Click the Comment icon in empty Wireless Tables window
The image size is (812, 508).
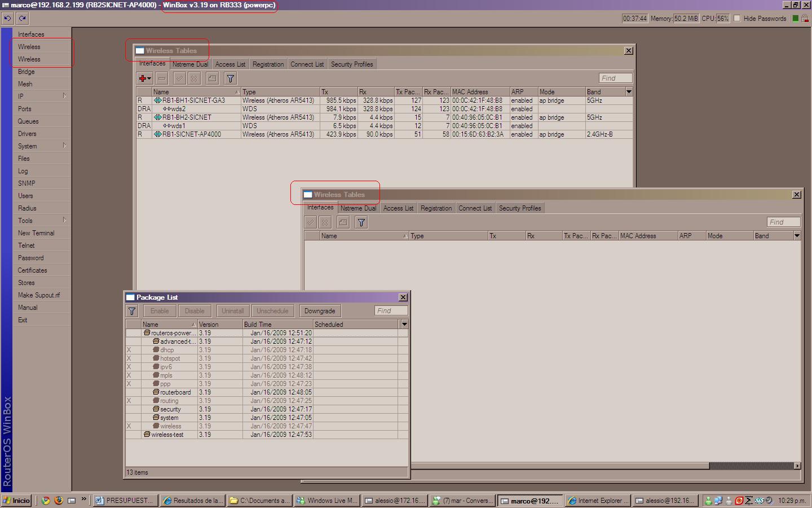click(343, 222)
